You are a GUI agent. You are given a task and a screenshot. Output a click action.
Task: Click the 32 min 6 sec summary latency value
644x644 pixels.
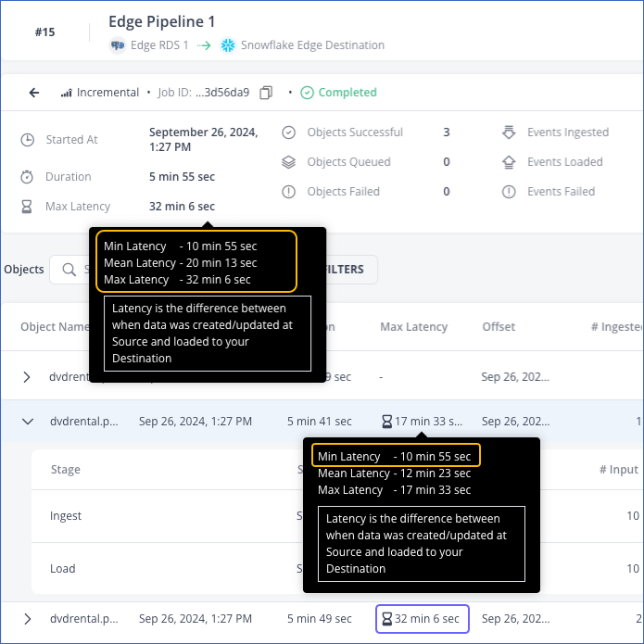coord(182,207)
